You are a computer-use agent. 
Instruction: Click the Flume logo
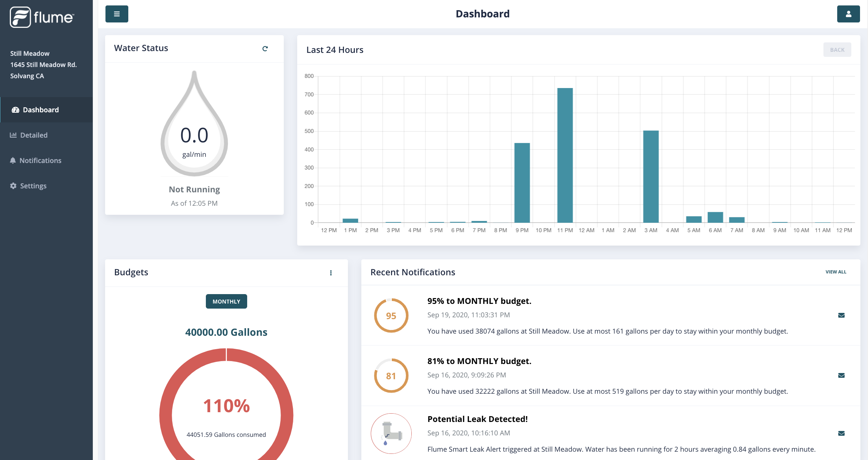tap(42, 17)
